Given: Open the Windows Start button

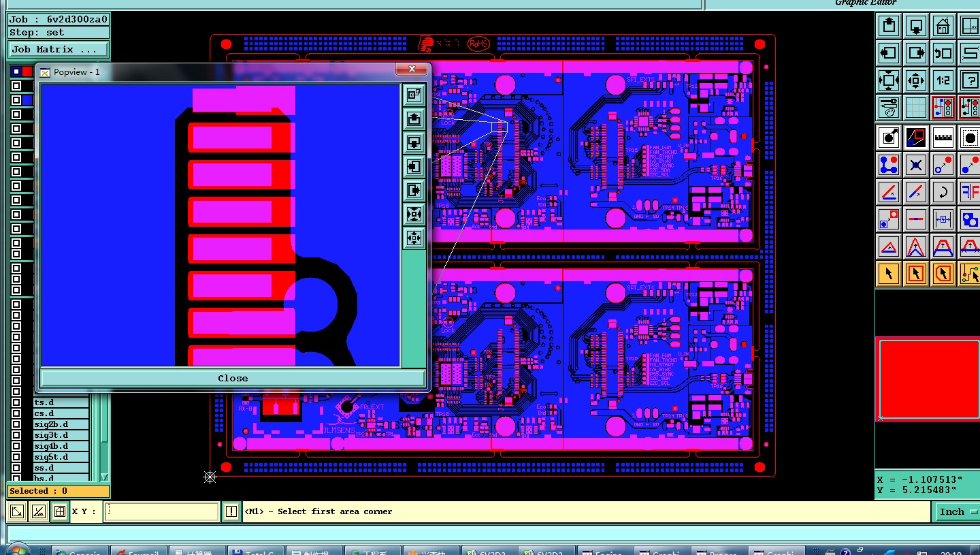Looking at the screenshot, I should point(17,550).
